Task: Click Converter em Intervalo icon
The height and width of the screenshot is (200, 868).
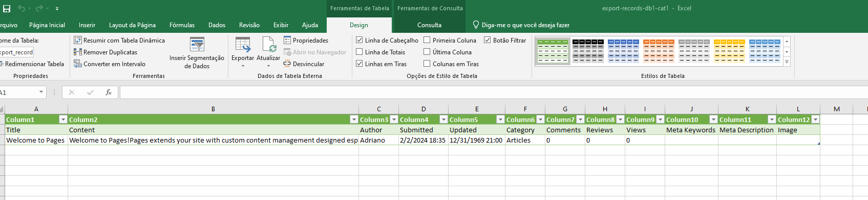Action: tap(78, 64)
